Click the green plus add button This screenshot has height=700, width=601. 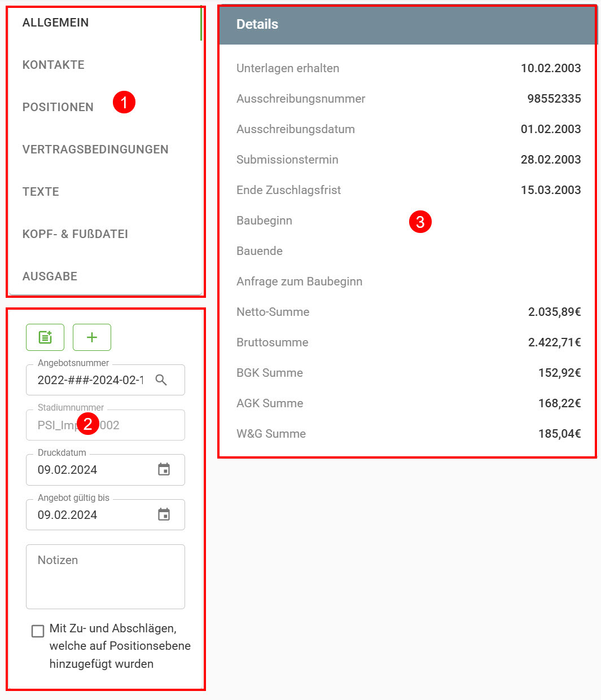tap(92, 337)
